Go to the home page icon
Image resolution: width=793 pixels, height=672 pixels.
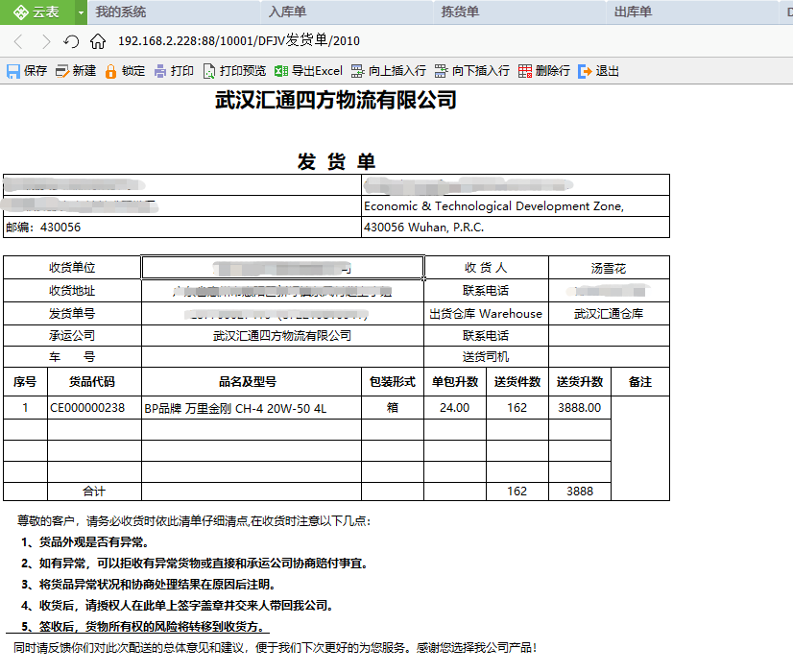pyautogui.click(x=98, y=41)
